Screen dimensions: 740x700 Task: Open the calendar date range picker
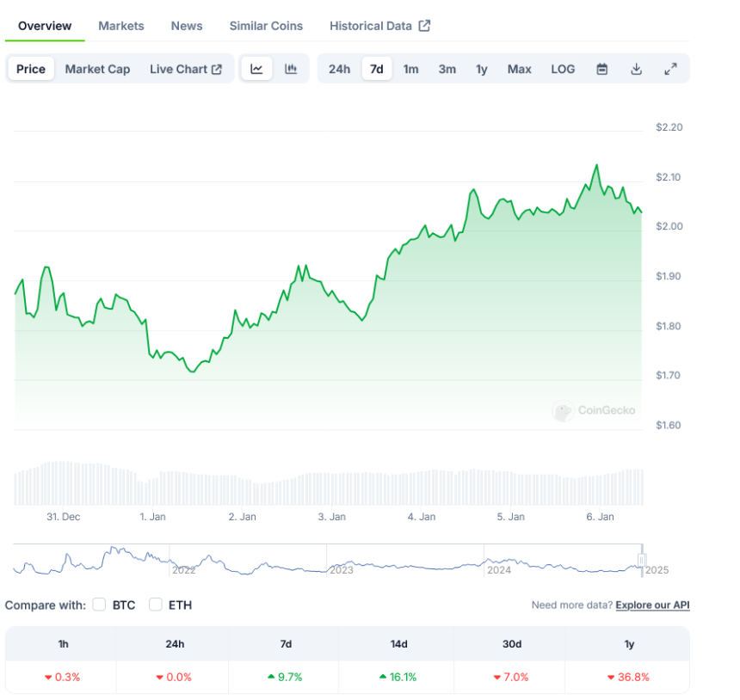pyautogui.click(x=602, y=69)
